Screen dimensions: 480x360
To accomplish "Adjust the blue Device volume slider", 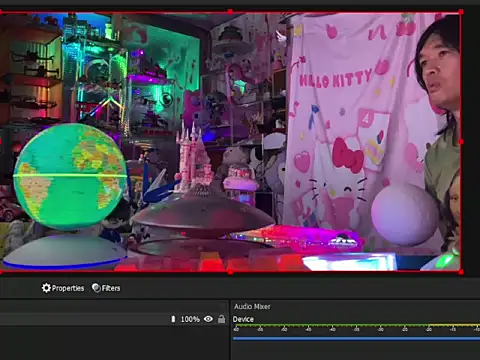I will click(x=356, y=338).
